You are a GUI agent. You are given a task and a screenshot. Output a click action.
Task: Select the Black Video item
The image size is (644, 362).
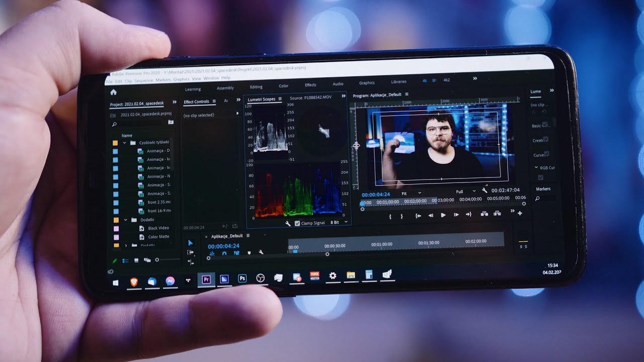point(158,228)
